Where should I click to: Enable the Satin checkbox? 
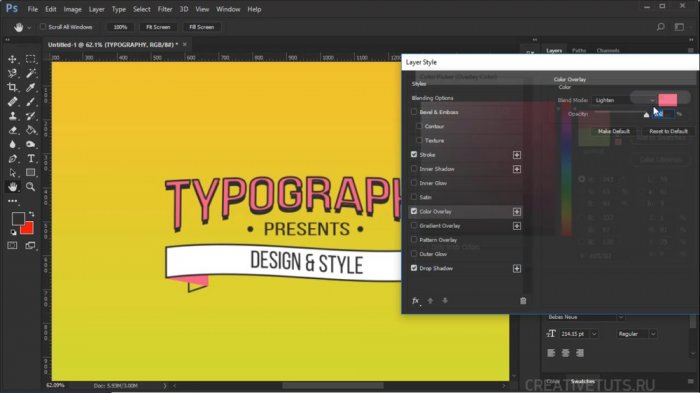click(414, 197)
